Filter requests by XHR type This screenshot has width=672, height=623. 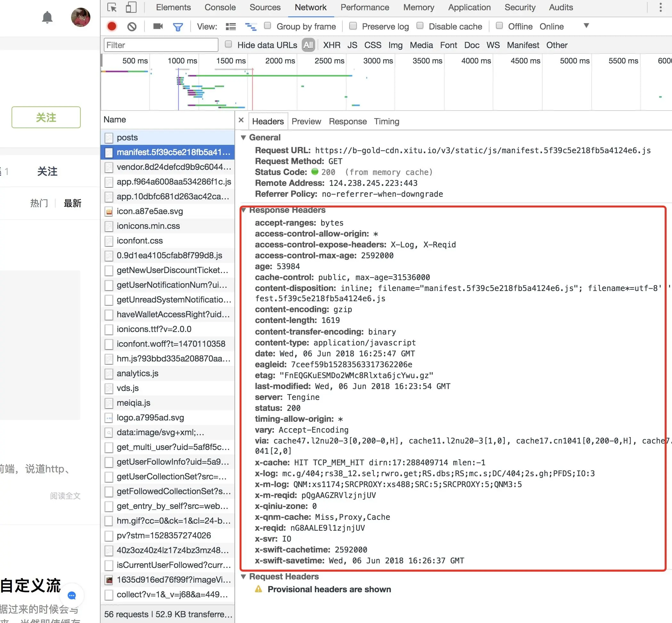[331, 45]
